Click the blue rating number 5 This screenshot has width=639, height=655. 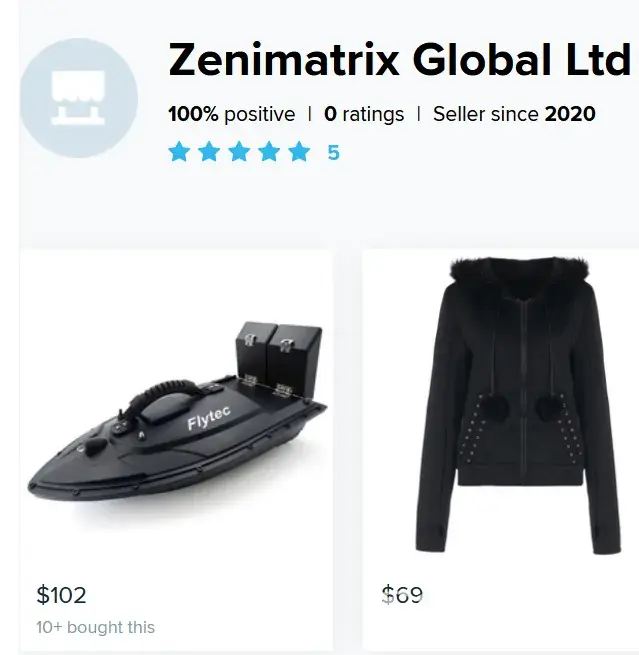pos(334,153)
